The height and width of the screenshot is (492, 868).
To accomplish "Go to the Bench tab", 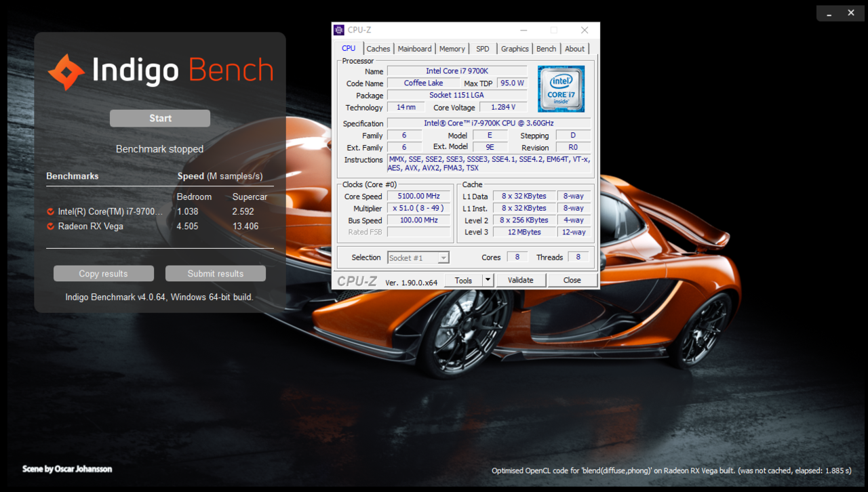I will coord(547,49).
